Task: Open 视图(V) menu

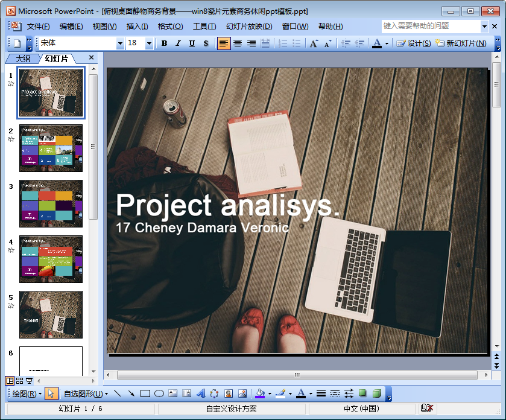Action: (x=104, y=27)
